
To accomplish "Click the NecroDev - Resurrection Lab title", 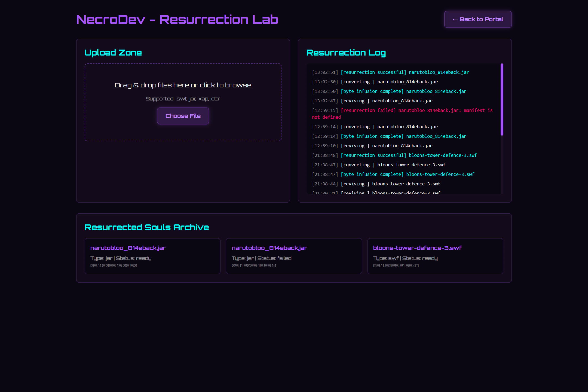I will point(177,20).
